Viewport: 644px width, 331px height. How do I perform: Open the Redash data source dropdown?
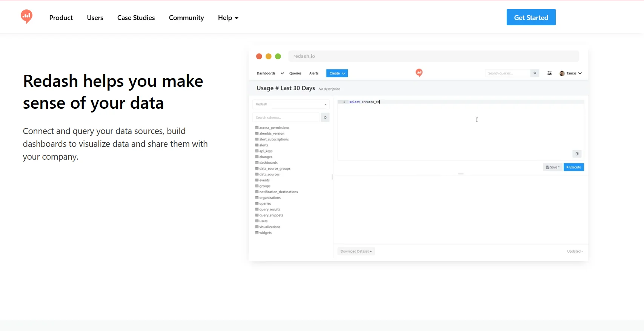(x=291, y=104)
